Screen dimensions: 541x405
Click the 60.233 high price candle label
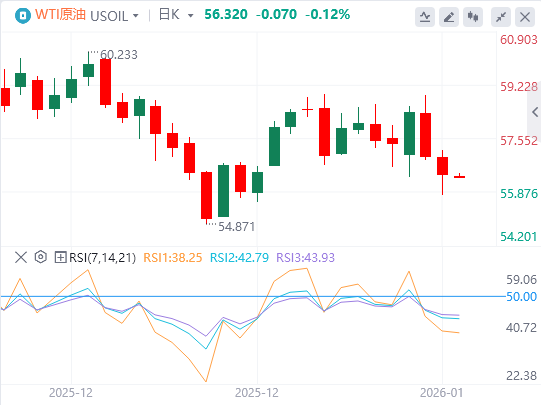(x=119, y=55)
